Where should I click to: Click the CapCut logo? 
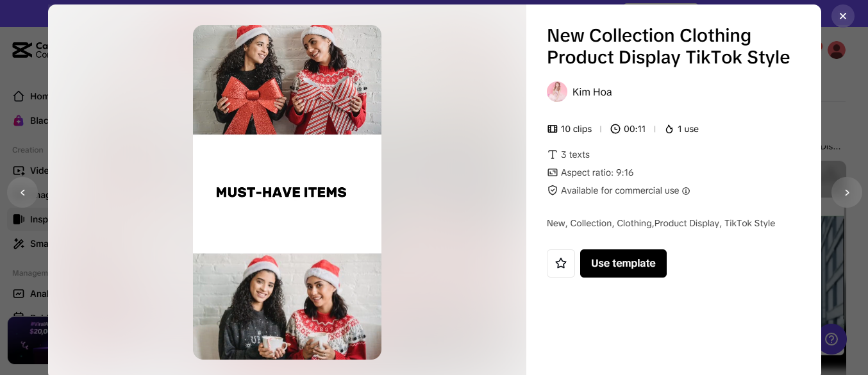22,50
